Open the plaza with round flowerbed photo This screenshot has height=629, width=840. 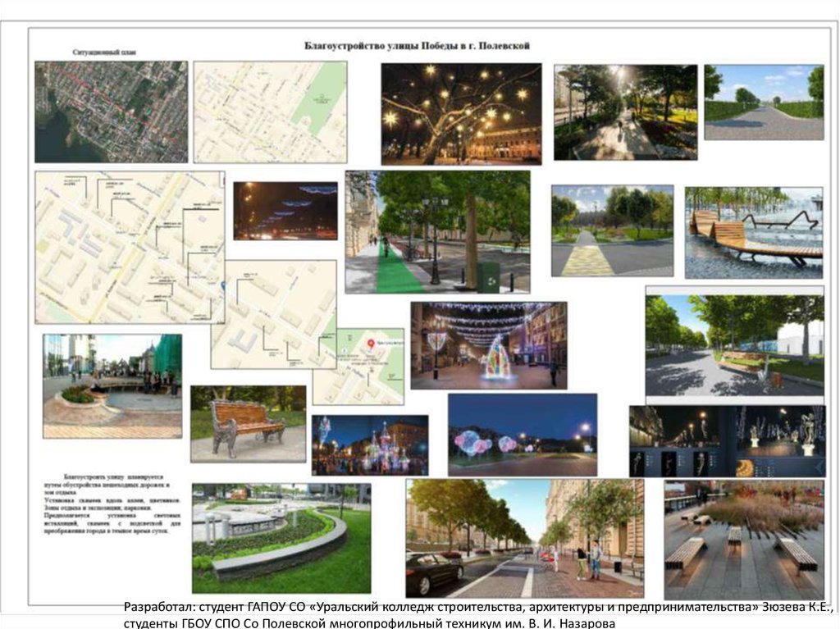click(x=112, y=385)
